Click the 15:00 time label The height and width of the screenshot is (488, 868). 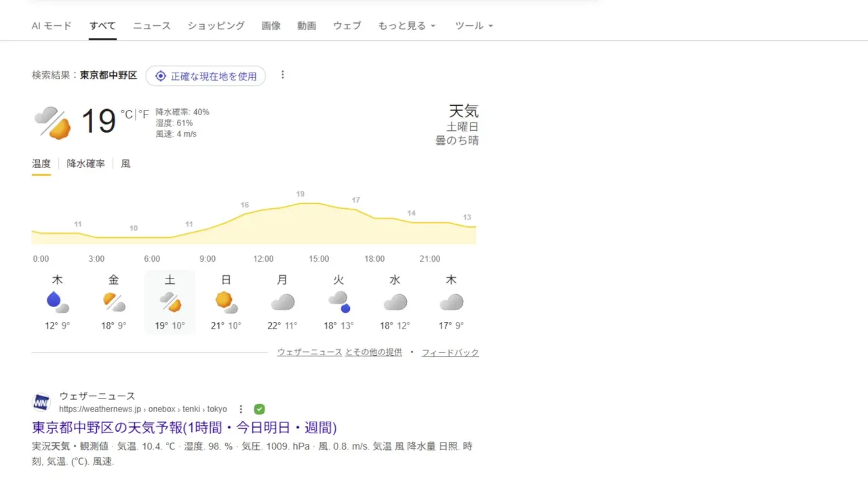319,259
